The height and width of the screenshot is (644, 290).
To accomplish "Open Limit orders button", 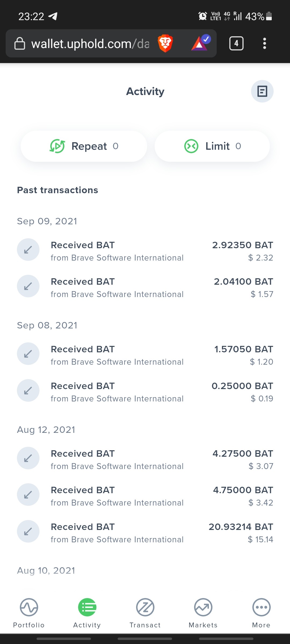I will pyautogui.click(x=212, y=146).
